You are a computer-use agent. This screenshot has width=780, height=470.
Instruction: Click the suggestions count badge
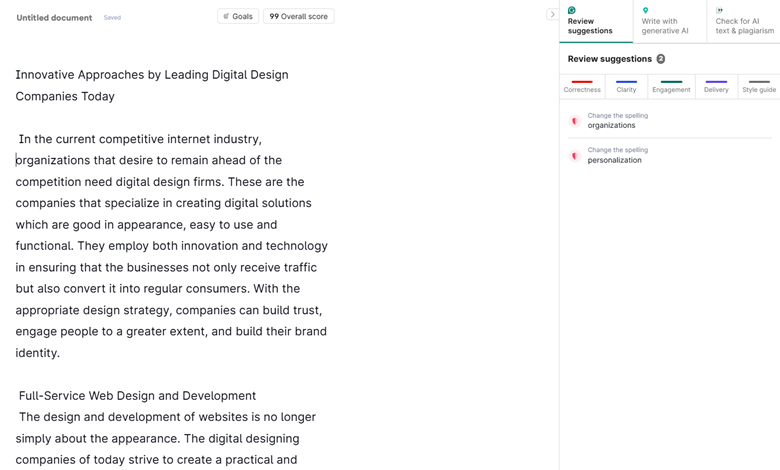point(661,59)
